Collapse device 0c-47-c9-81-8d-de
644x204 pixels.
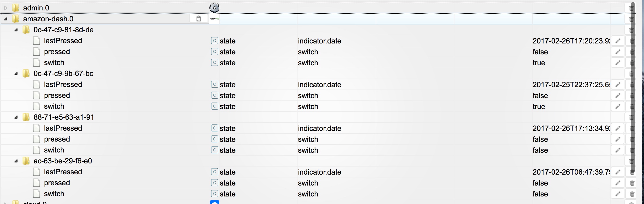[16, 30]
